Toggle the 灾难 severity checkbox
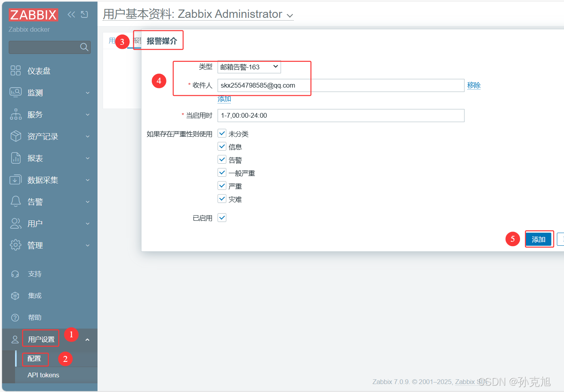564x392 pixels. coord(222,199)
